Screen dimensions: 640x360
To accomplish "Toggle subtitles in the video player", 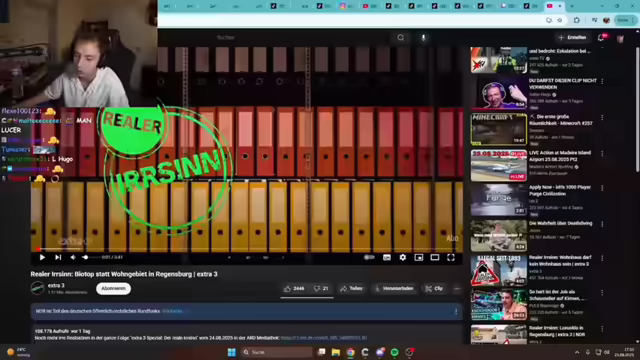I will click(387, 258).
